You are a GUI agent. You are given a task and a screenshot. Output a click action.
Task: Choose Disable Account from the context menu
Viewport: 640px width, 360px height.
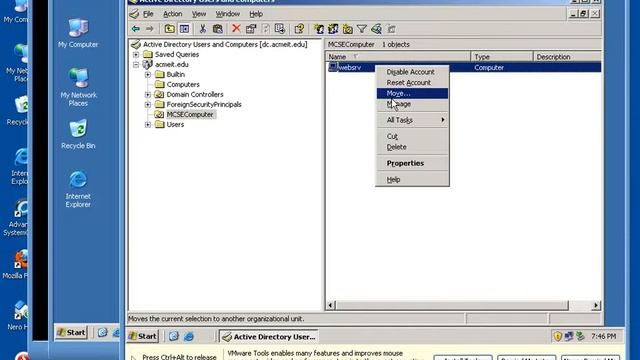pyautogui.click(x=412, y=72)
